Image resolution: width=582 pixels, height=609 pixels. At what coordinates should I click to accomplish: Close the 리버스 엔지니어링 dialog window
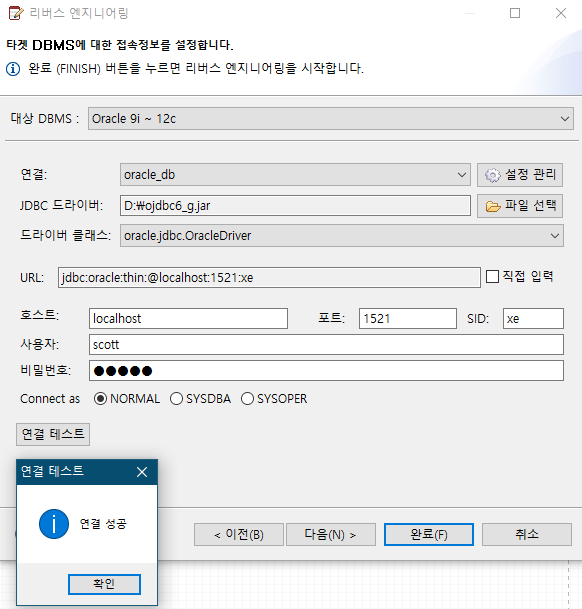[x=561, y=13]
